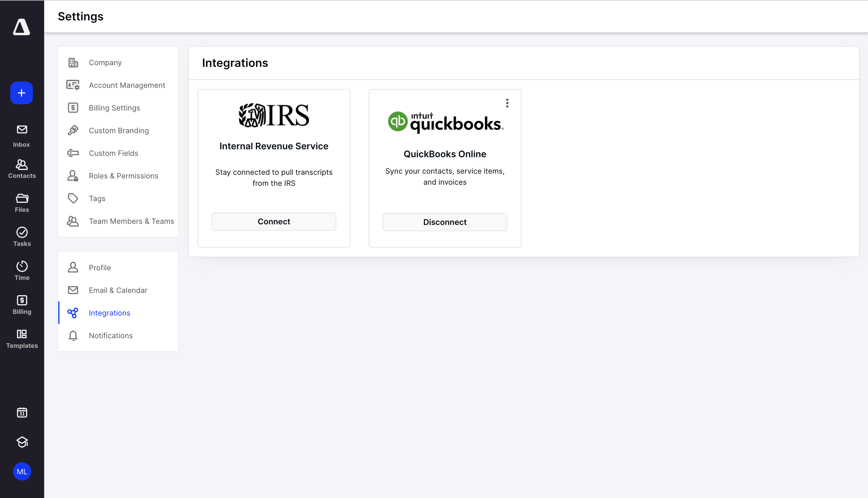Go to Contacts in the navigation bar
The height and width of the screenshot is (498, 868).
(22, 169)
